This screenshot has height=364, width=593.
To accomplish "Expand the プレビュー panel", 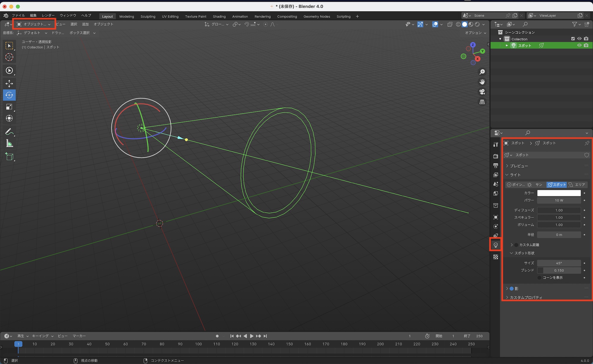I will pyautogui.click(x=519, y=166).
